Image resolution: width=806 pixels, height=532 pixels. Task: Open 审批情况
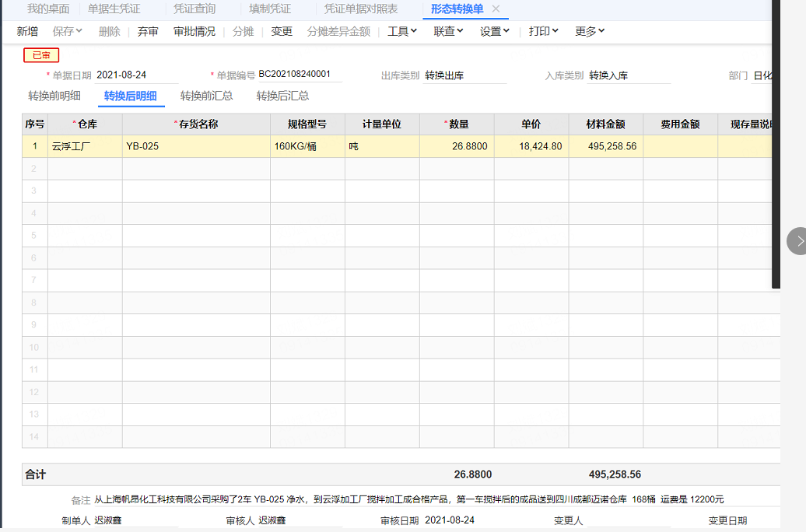194,31
